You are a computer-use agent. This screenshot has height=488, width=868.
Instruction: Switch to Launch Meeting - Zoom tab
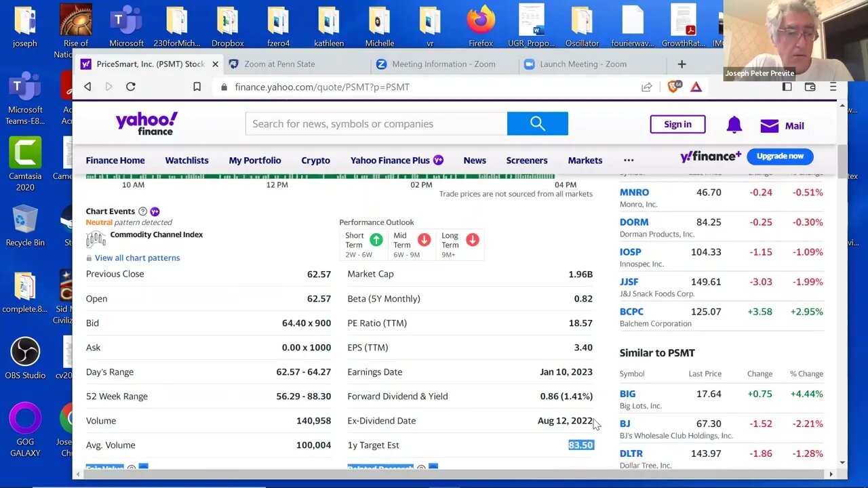tap(592, 64)
